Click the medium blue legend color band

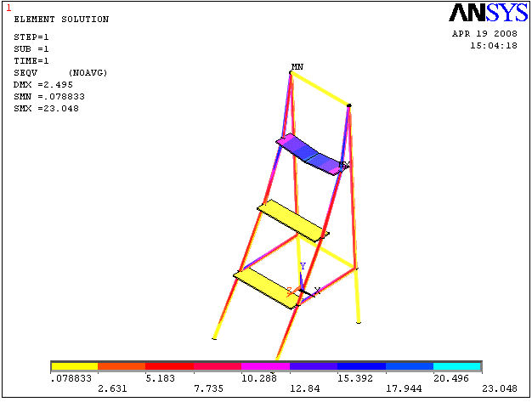pos(410,366)
